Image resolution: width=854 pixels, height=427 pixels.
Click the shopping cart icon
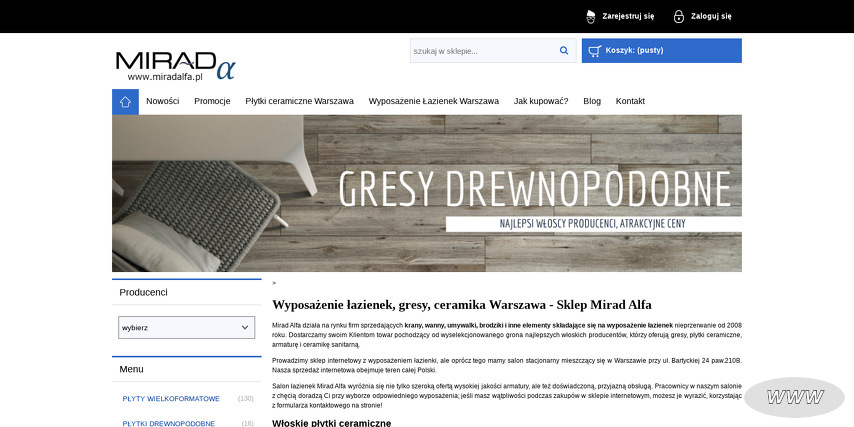click(595, 51)
